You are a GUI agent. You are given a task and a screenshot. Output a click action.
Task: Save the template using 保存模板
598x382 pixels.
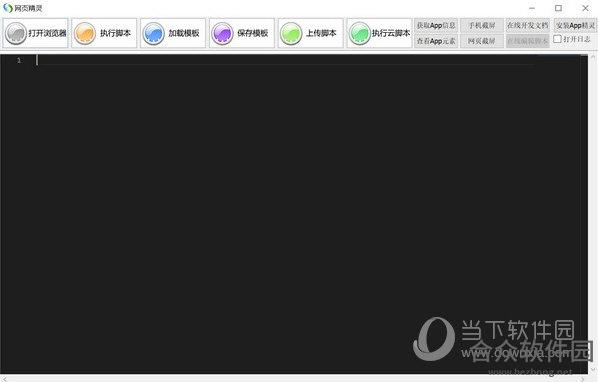pyautogui.click(x=242, y=33)
